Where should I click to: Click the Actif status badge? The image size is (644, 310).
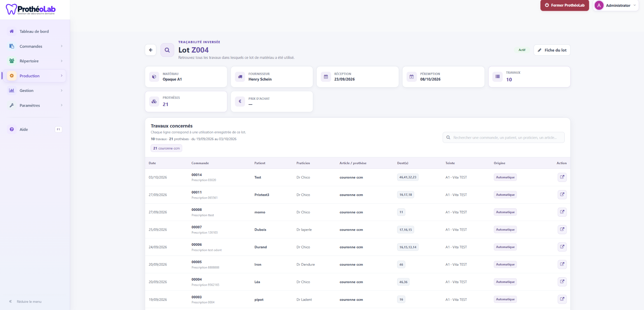(x=522, y=50)
